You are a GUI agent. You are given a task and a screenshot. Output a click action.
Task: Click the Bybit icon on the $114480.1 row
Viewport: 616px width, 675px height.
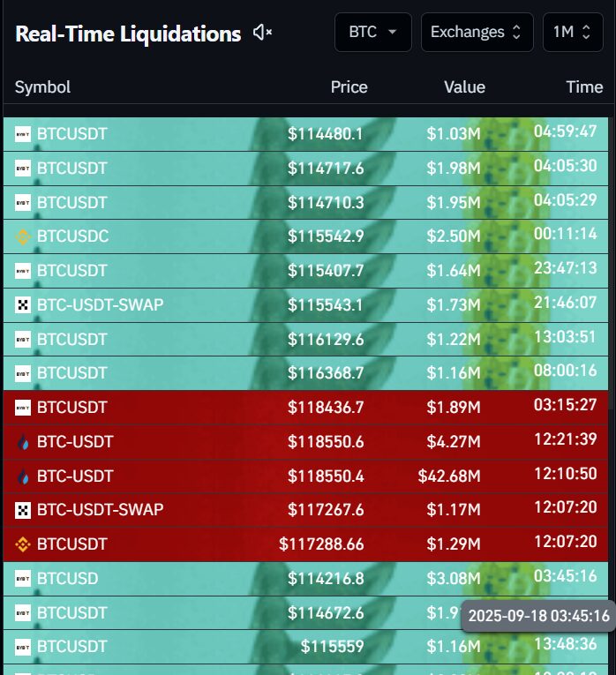click(x=23, y=134)
